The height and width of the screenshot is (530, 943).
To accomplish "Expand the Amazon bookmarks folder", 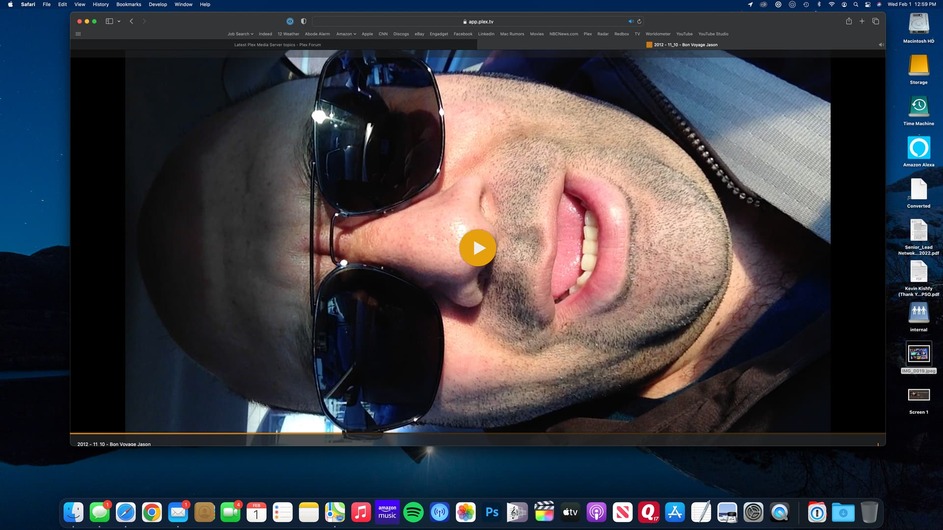I will point(345,33).
